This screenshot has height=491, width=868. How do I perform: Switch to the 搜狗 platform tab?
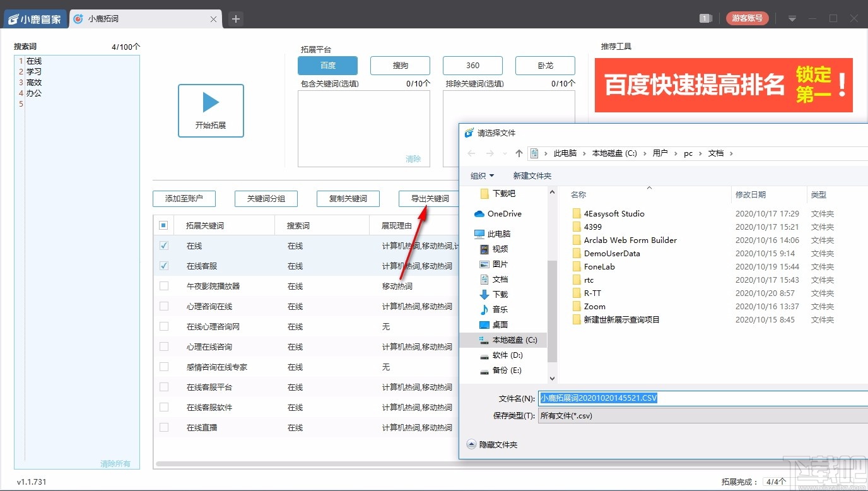(x=400, y=65)
